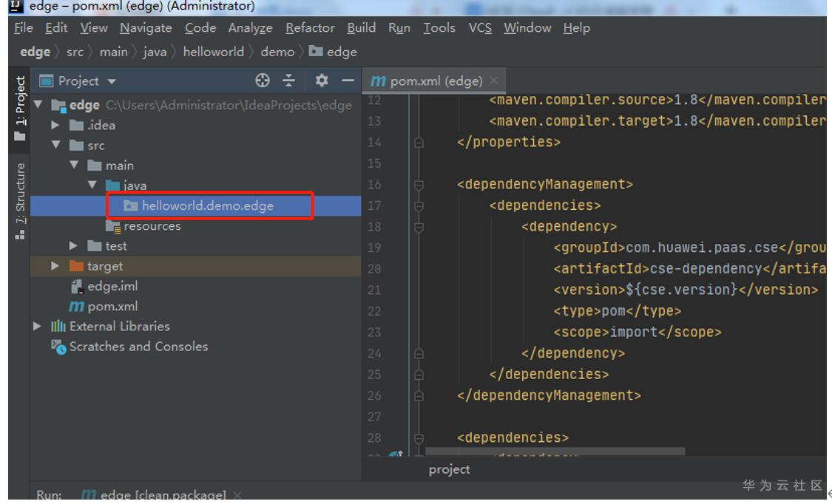Fold the dependencies block at line 28
Screen dimensions: 832x504
tap(419, 437)
